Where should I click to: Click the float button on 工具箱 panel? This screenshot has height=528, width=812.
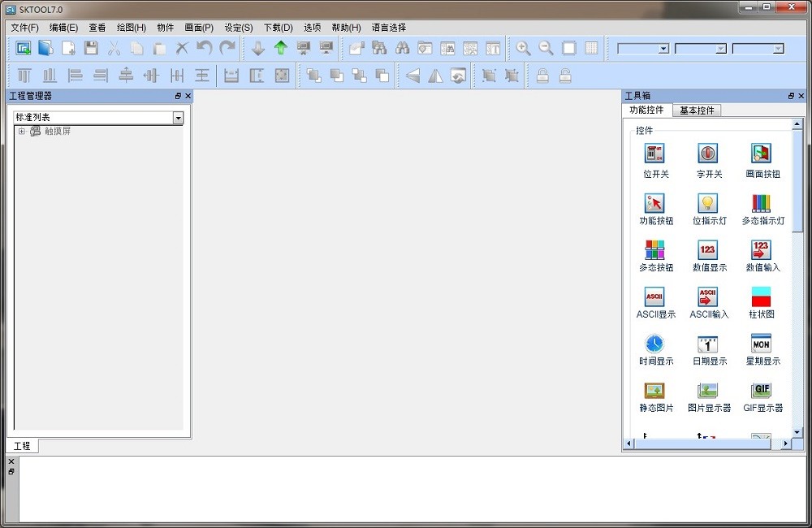(789, 95)
